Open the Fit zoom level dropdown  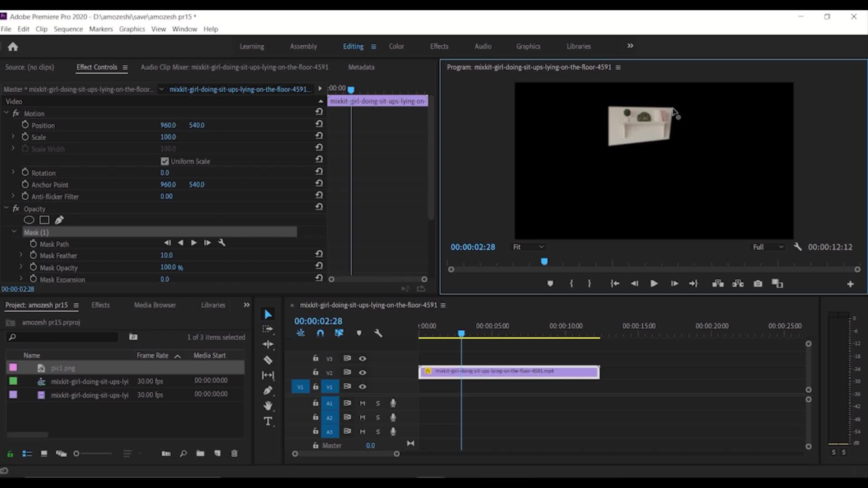(x=528, y=247)
